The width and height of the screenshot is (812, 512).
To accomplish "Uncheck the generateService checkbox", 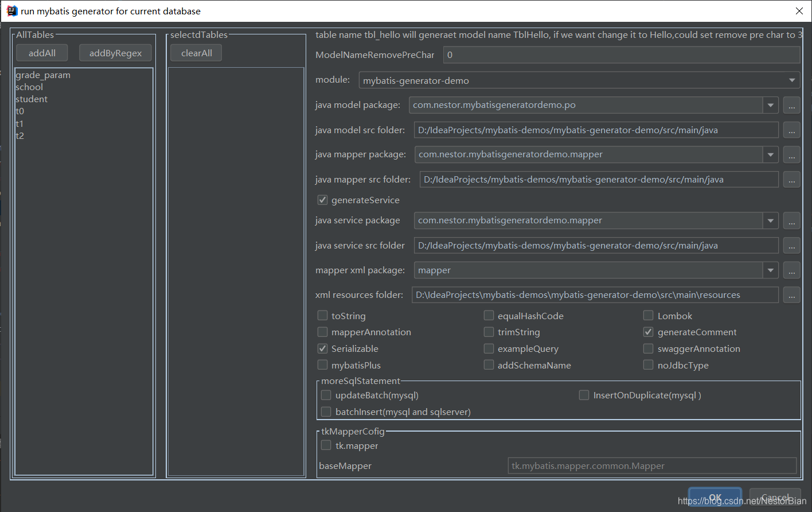I will tap(322, 200).
